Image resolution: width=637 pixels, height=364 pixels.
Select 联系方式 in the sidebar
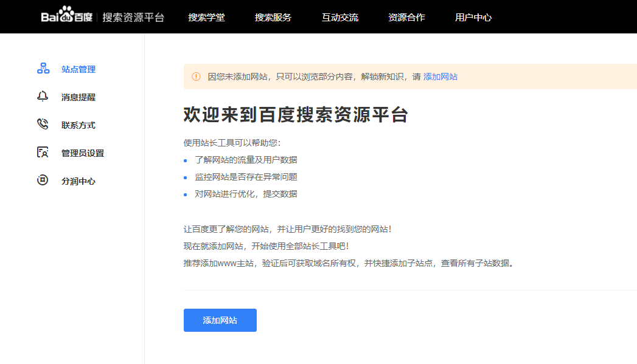click(x=78, y=125)
